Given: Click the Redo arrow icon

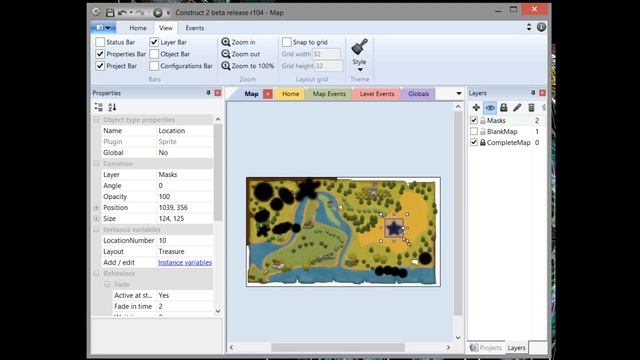Looking at the screenshot, I should 140,13.
